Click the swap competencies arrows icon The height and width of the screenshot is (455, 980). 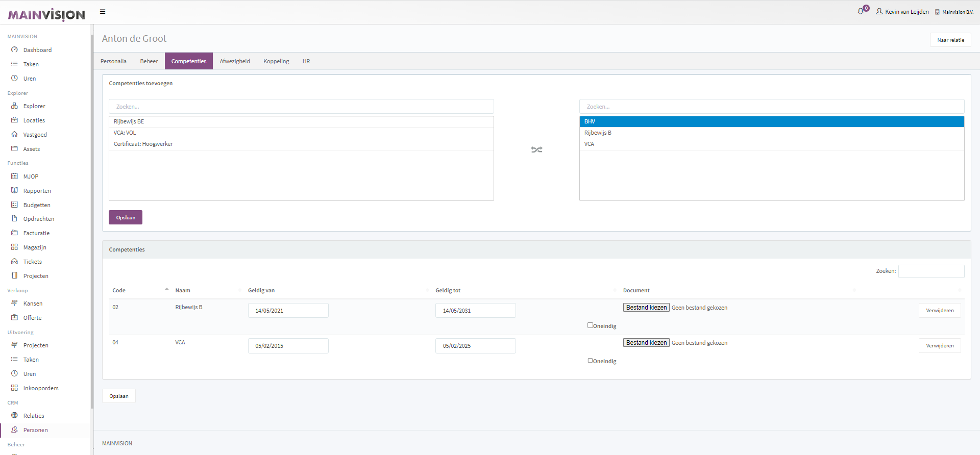click(x=536, y=149)
